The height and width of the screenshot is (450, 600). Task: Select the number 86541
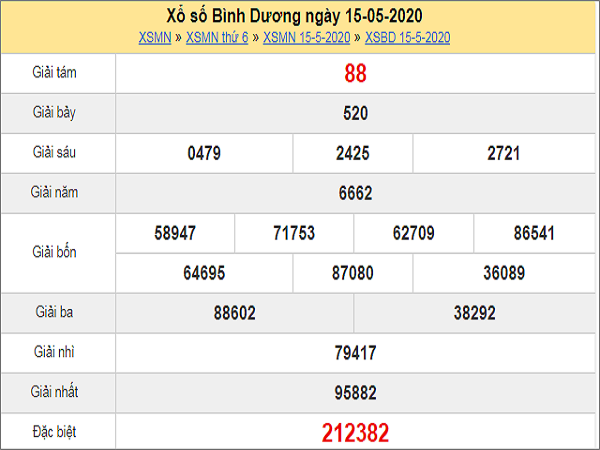point(534,233)
